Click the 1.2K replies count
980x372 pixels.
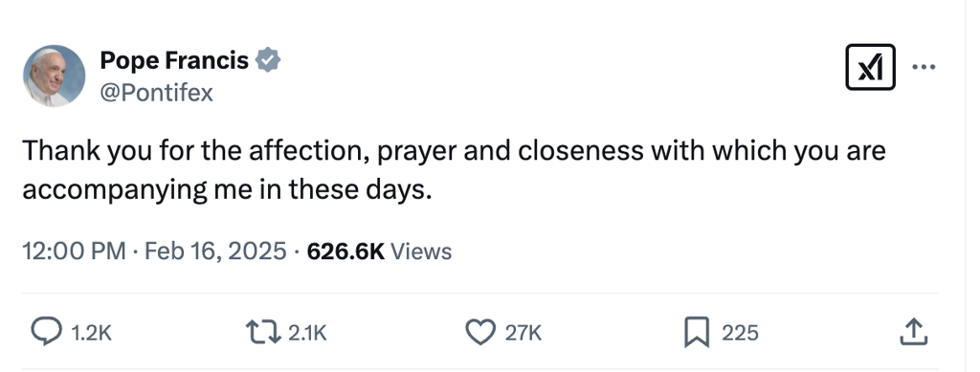click(x=91, y=334)
